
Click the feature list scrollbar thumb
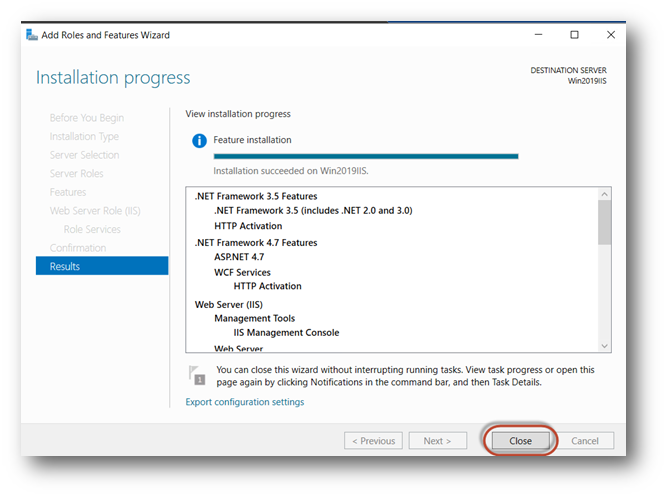(604, 221)
